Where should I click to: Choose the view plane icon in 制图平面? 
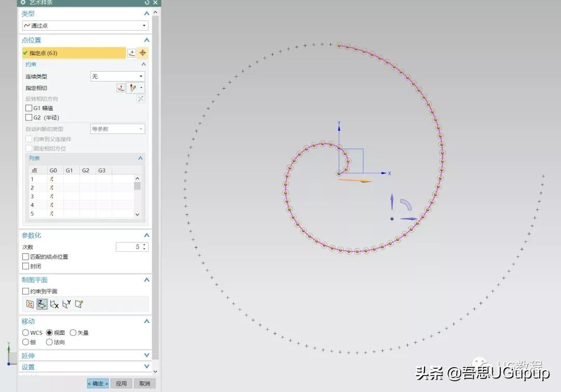point(30,304)
